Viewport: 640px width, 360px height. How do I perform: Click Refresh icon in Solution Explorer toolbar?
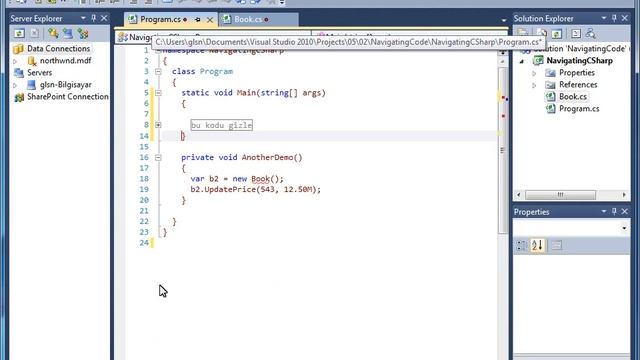[x=557, y=33]
